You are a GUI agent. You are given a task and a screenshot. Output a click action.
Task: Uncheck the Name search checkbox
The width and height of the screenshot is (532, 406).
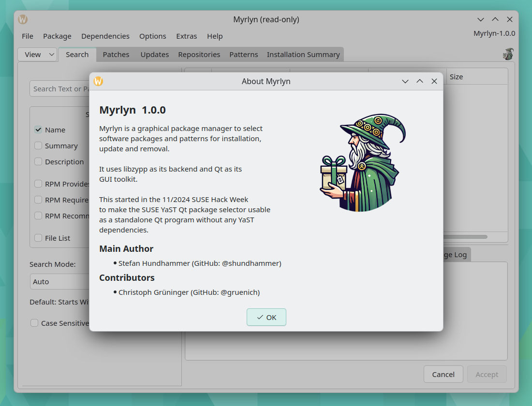[38, 130]
